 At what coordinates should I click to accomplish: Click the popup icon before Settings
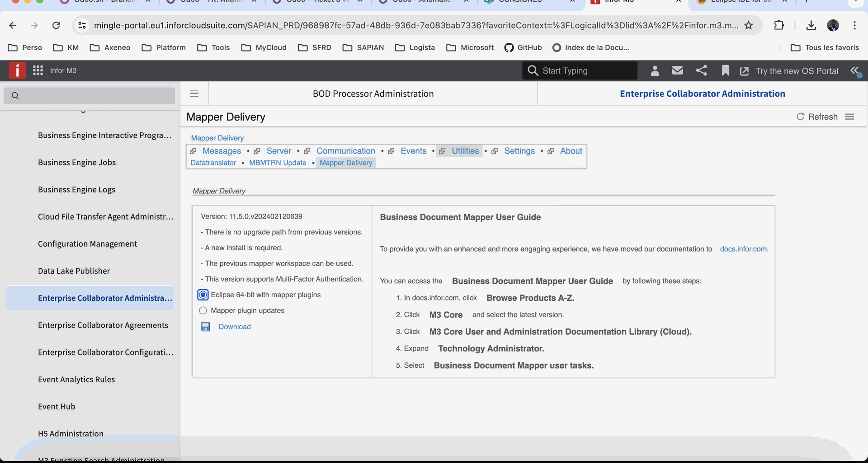coord(495,151)
